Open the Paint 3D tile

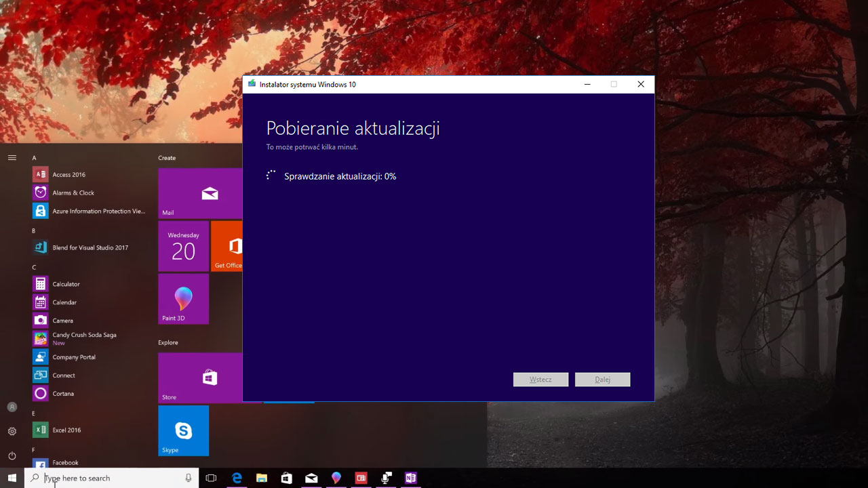[x=184, y=299]
